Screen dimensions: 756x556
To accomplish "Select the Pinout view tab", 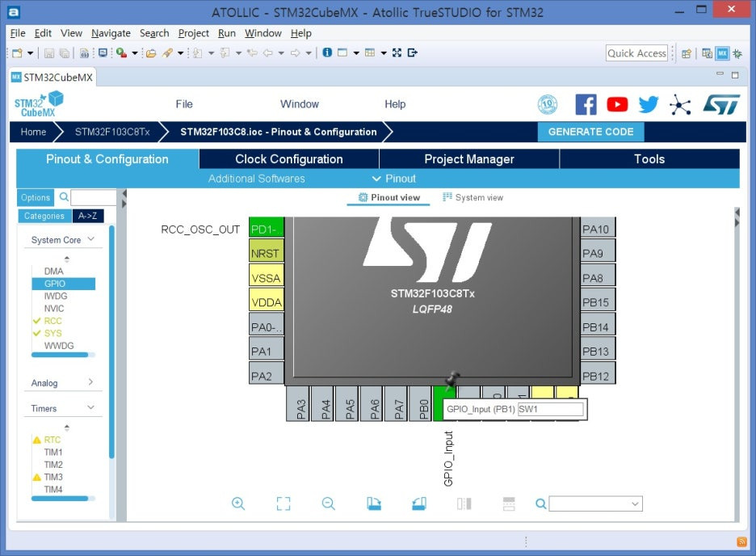I will click(388, 197).
